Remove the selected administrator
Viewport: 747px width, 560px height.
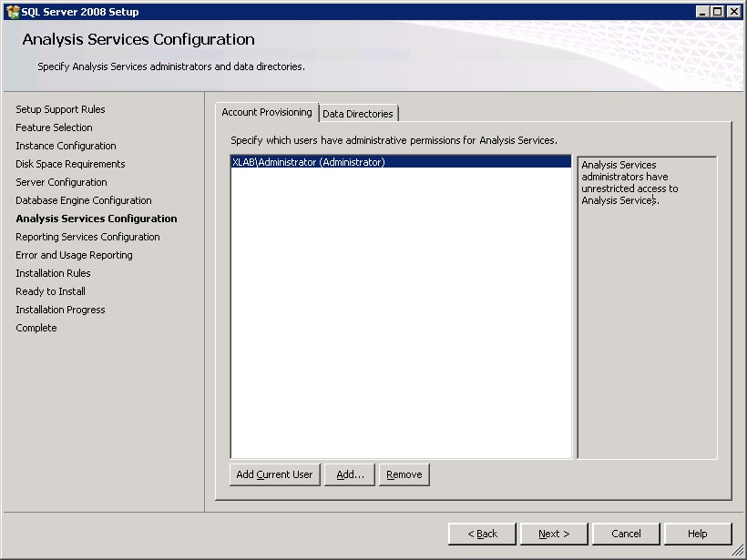click(404, 474)
